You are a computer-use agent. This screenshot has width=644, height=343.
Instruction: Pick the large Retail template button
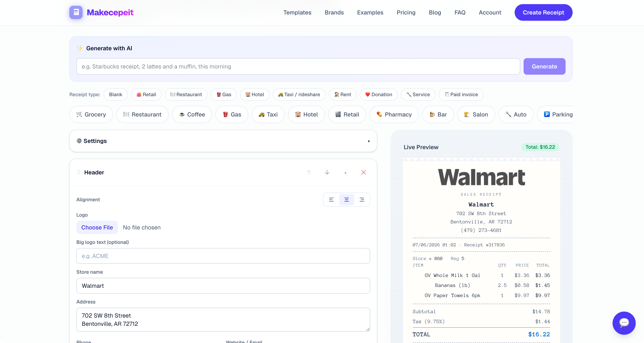pos(347,114)
